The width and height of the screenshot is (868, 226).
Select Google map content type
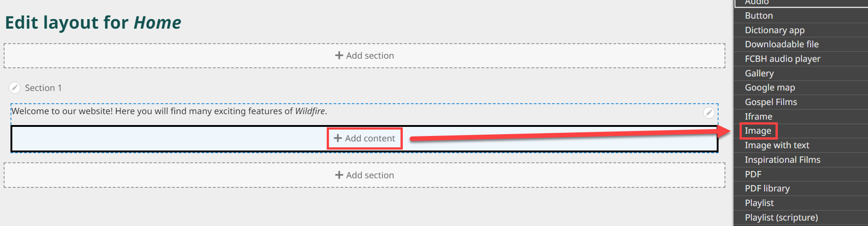[x=770, y=88]
